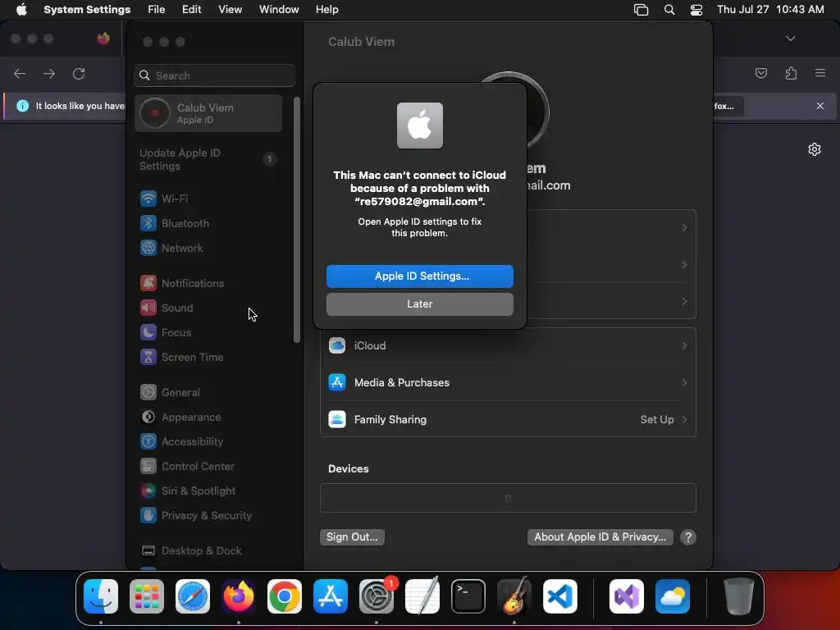Focus the settings Search field
This screenshot has height=630, width=840.
pyautogui.click(x=214, y=75)
